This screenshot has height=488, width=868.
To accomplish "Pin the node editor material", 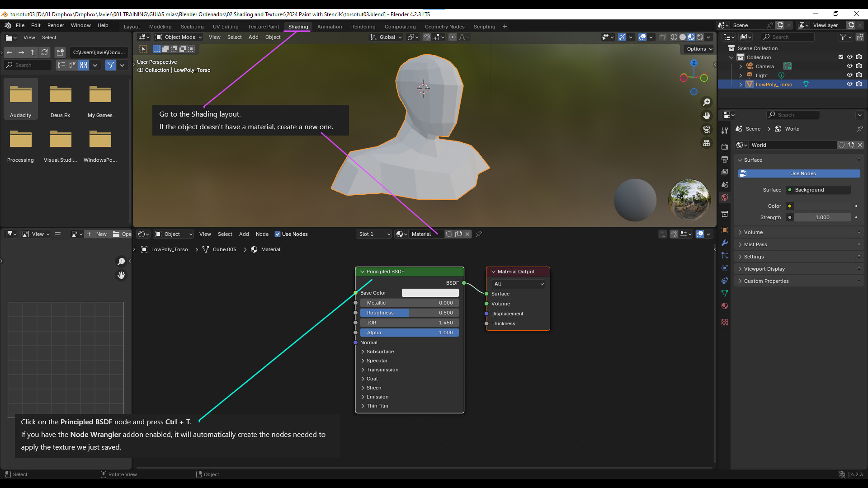I will [x=479, y=234].
